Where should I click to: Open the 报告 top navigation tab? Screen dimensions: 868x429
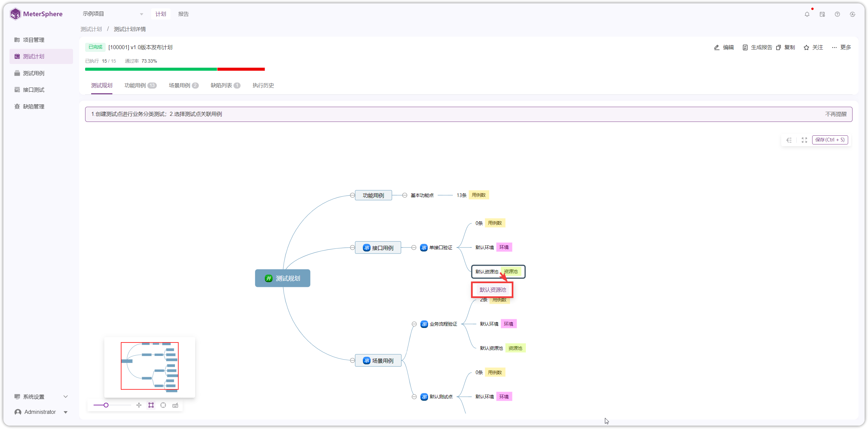[183, 14]
